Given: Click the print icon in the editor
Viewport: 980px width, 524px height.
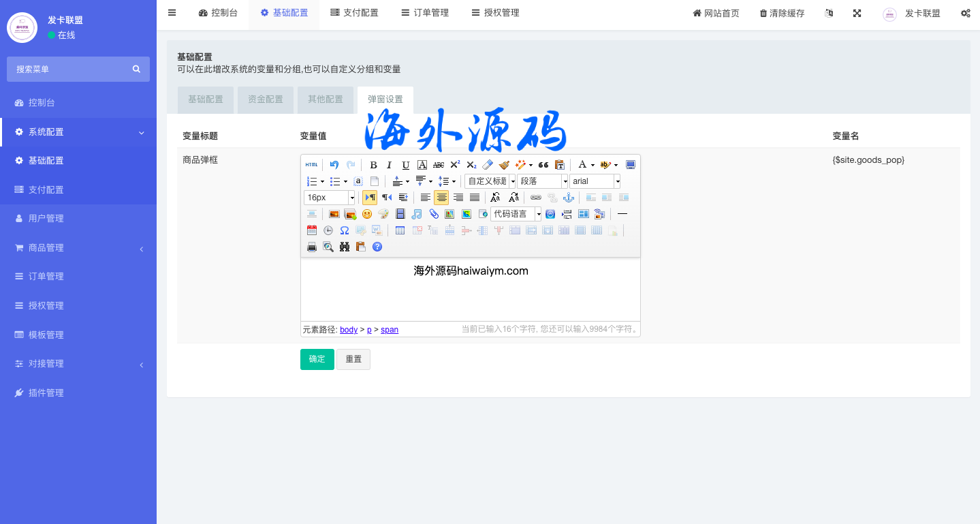Looking at the screenshot, I should (x=312, y=247).
